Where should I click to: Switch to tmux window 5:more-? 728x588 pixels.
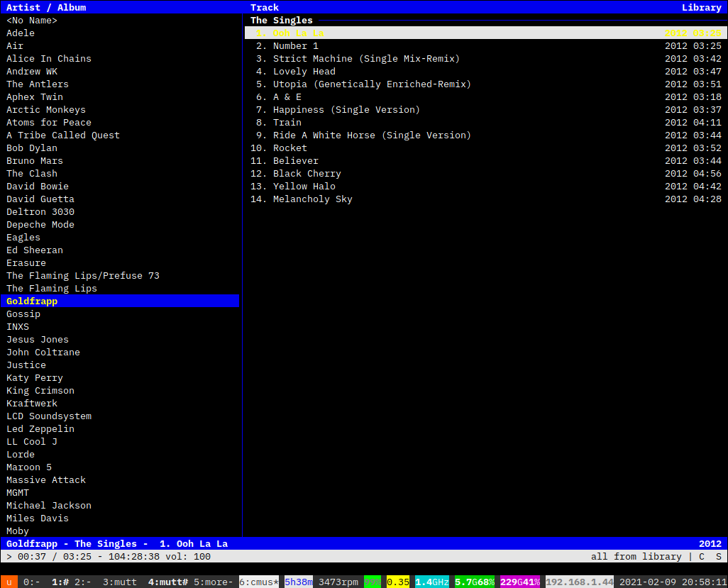point(213,582)
